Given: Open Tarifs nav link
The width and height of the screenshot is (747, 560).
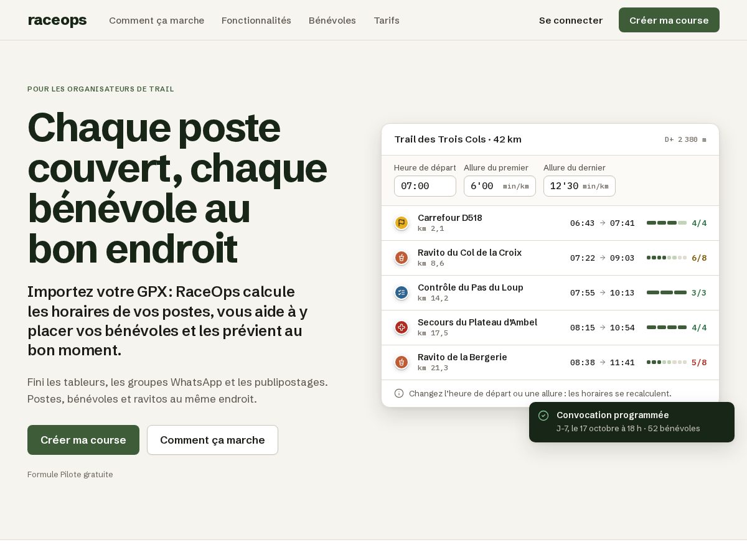Looking at the screenshot, I should pyautogui.click(x=387, y=21).
